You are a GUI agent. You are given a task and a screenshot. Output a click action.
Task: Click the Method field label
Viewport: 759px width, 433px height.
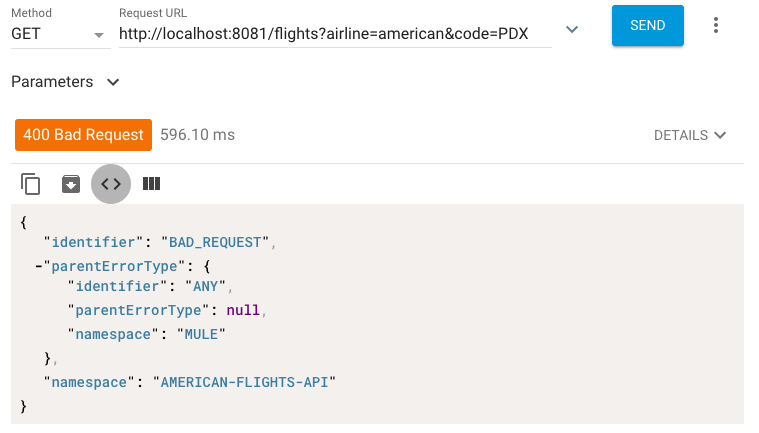click(31, 13)
